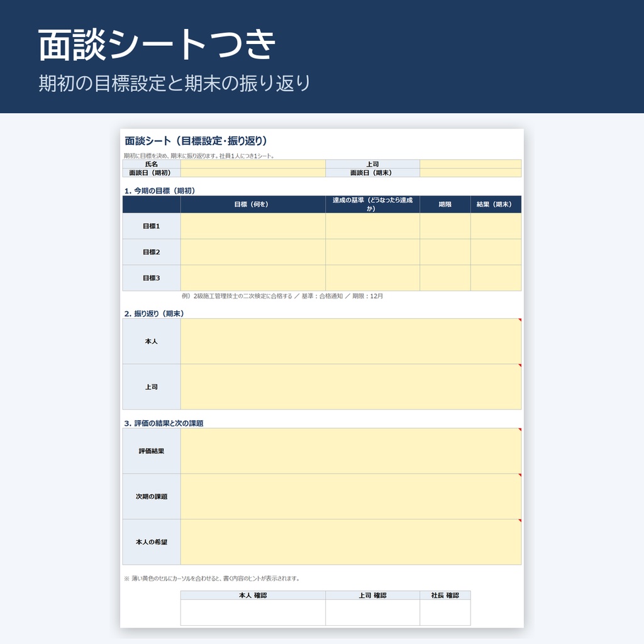Image resolution: width=644 pixels, height=644 pixels.
Task: Click the 達成の基準 column header
Action: (372, 204)
